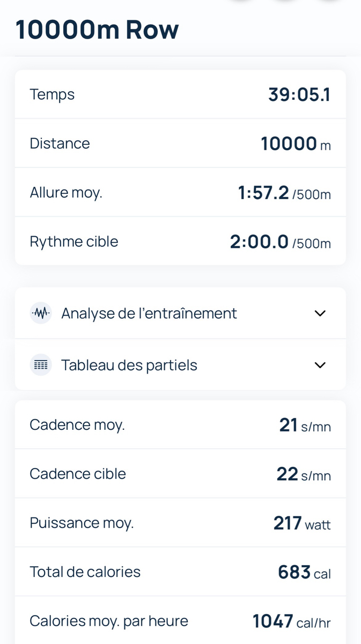Click the 39:05.1 time value
Screen dimensions: 361x644
click(299, 94)
